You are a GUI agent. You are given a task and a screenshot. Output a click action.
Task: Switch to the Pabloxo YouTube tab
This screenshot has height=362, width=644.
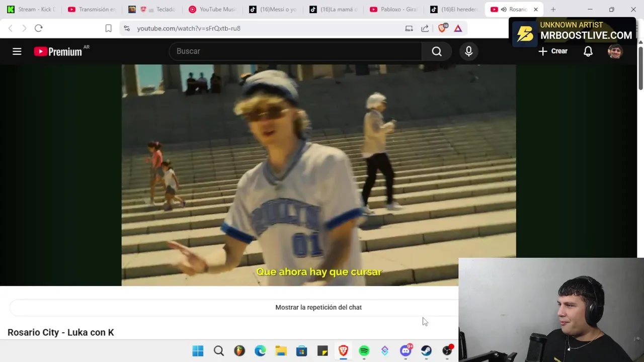tap(394, 9)
